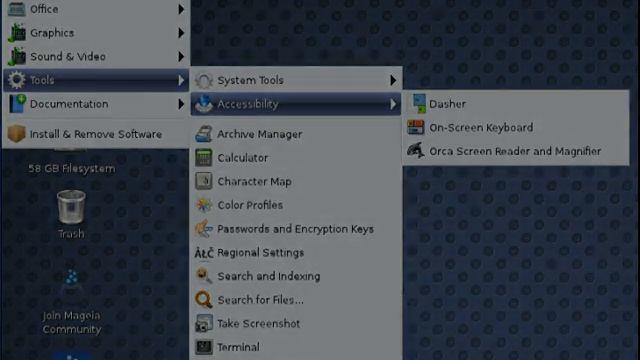Click the Sound & Video clapperboard icon

point(17,56)
